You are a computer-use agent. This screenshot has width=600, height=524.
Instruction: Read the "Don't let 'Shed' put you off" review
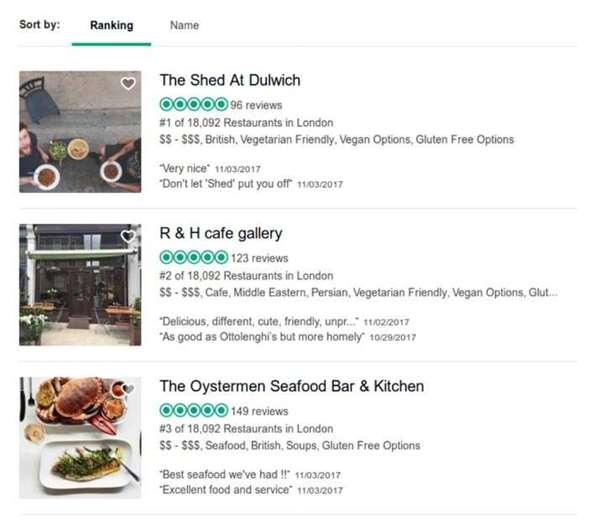click(x=226, y=184)
